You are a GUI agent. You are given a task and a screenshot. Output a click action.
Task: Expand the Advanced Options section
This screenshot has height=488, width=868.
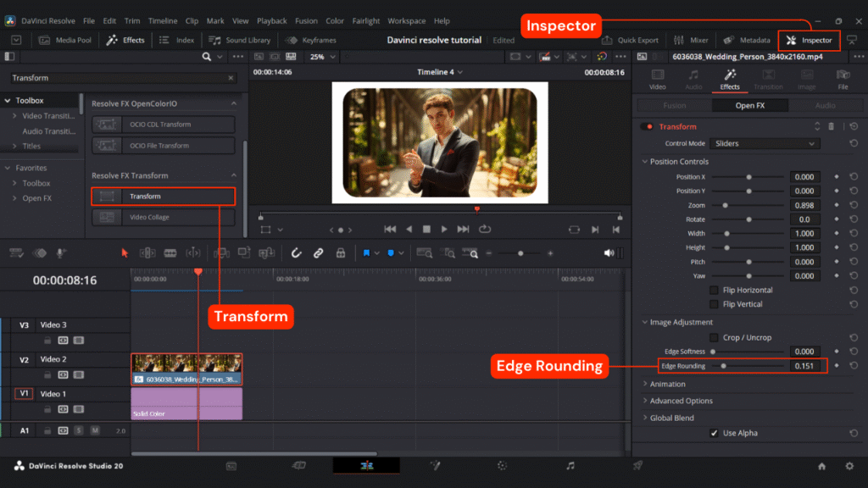point(681,401)
